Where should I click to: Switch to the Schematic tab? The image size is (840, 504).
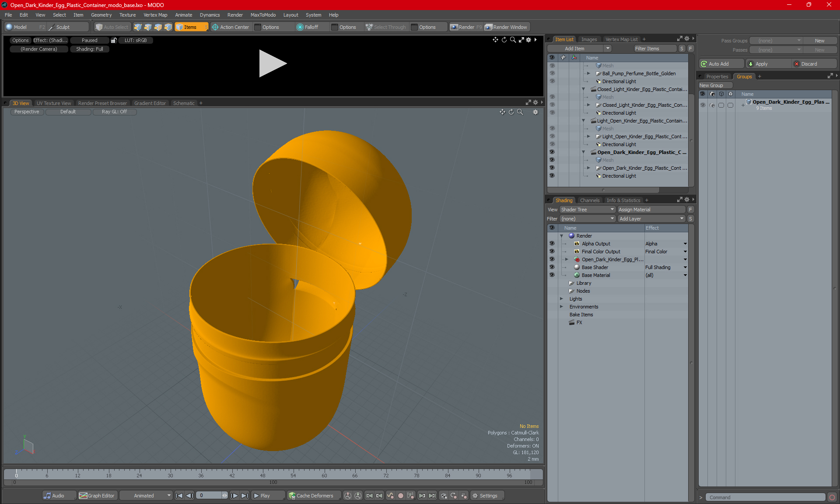click(x=184, y=103)
